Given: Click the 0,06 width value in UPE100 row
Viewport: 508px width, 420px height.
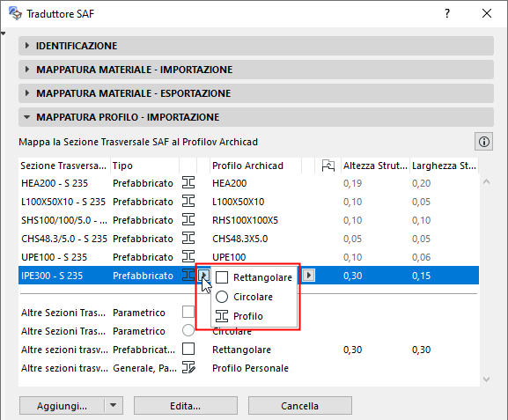Looking at the screenshot, I should tap(421, 257).
